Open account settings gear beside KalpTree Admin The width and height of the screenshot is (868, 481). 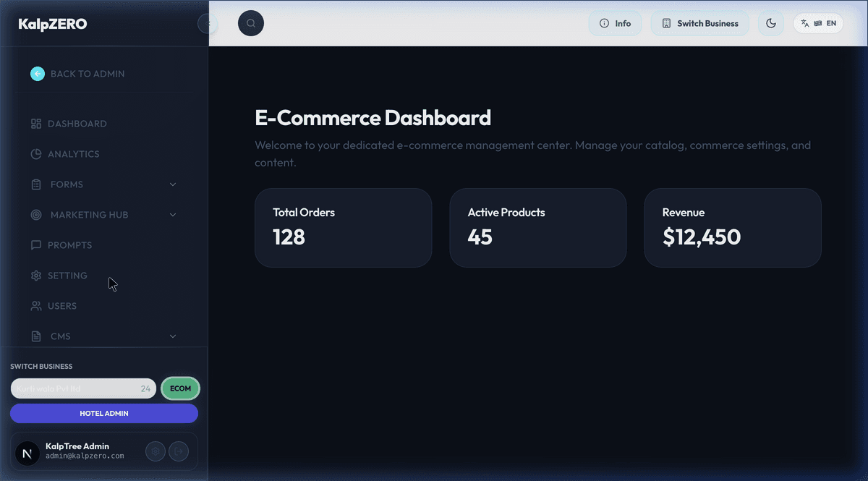pyautogui.click(x=155, y=451)
